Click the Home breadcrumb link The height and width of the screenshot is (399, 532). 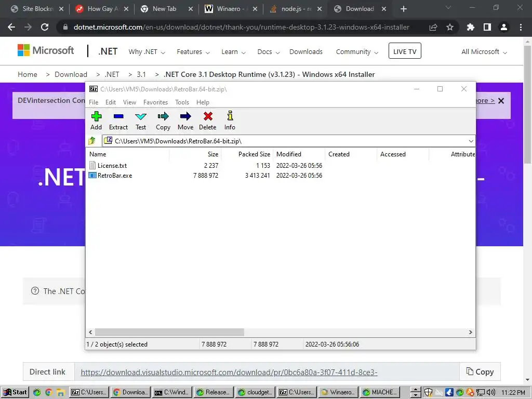pos(28,74)
